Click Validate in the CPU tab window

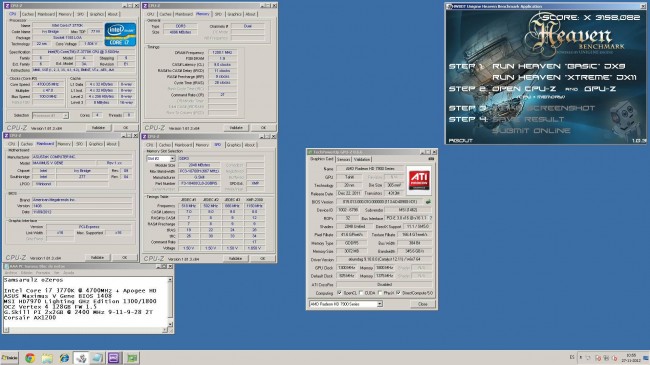click(98, 128)
